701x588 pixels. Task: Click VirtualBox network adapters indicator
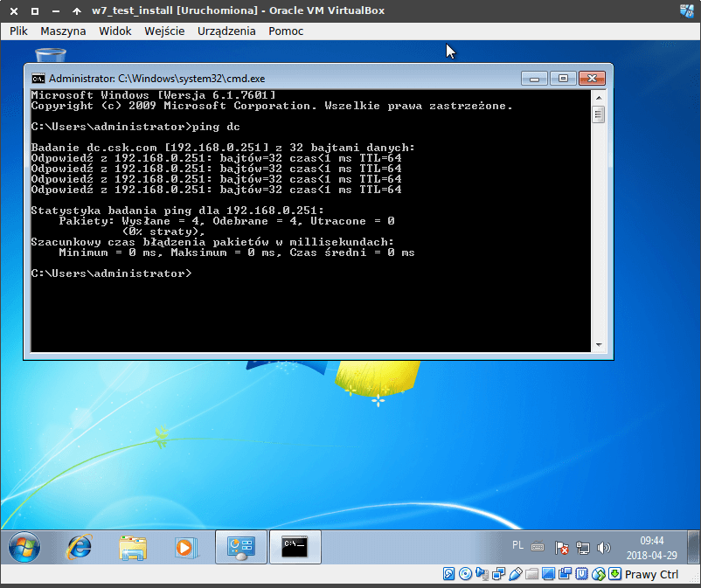pos(498,574)
